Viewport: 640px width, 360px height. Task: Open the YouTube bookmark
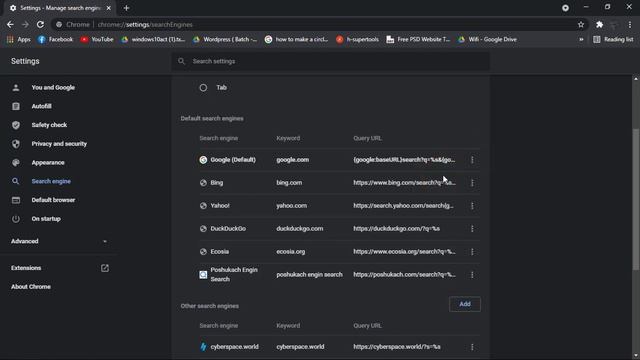(97, 40)
